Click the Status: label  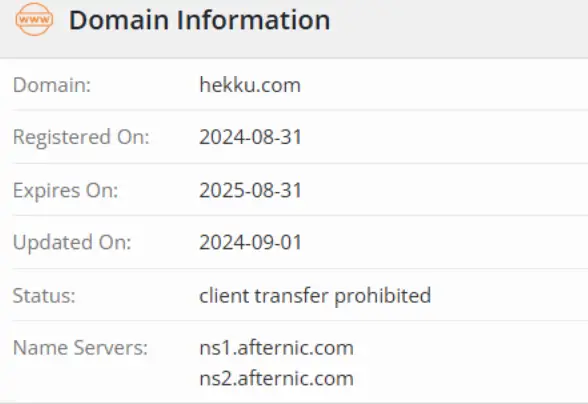point(44,296)
